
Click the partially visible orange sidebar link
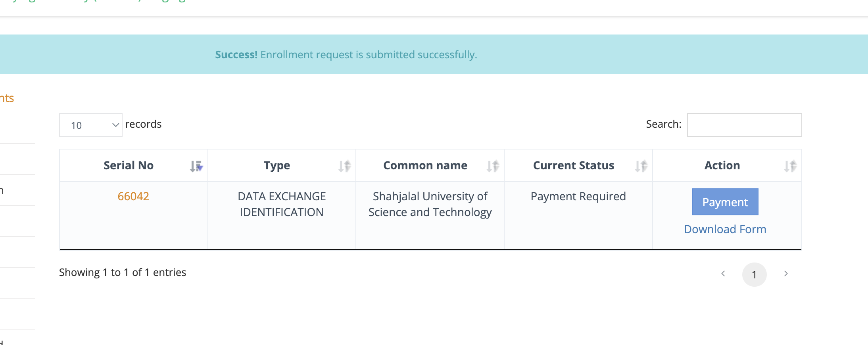point(7,98)
